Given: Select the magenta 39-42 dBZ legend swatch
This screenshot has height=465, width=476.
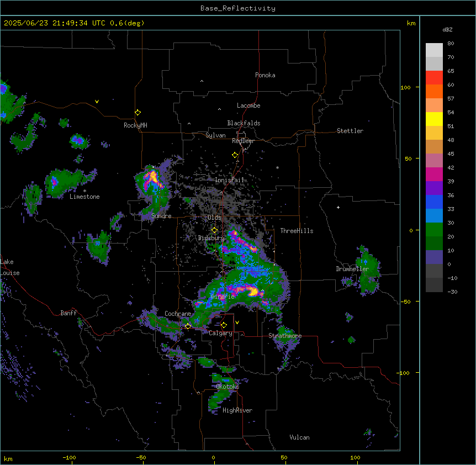Looking at the screenshot, I should pos(434,174).
